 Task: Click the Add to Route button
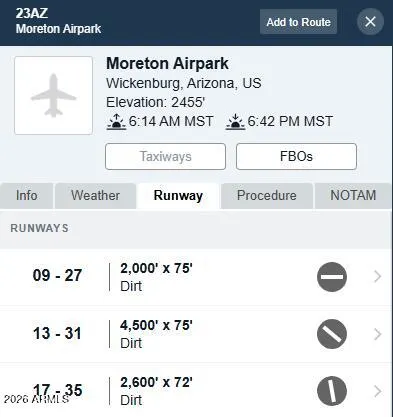pyautogui.click(x=298, y=22)
